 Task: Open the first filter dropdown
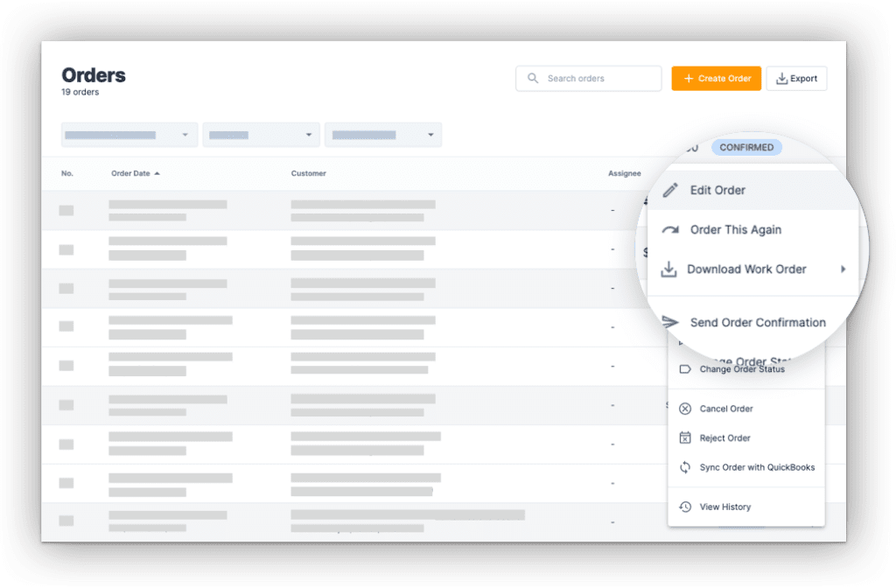[x=129, y=135]
